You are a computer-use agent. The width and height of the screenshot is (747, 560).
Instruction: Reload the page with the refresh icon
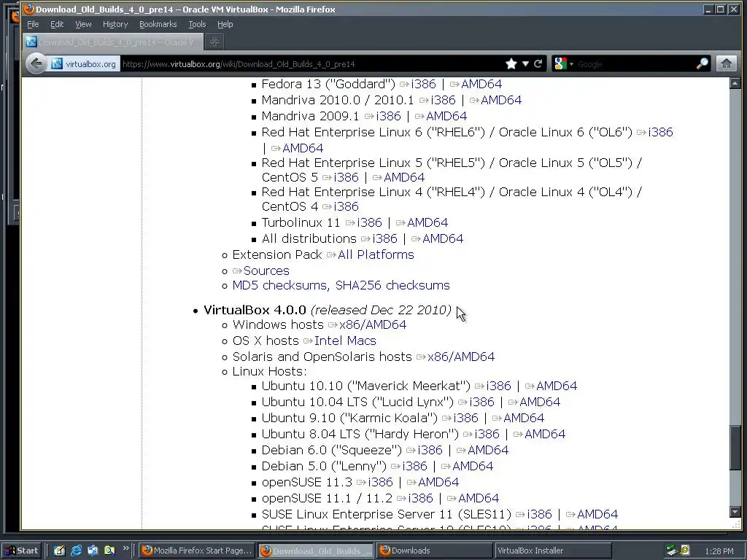tap(538, 64)
